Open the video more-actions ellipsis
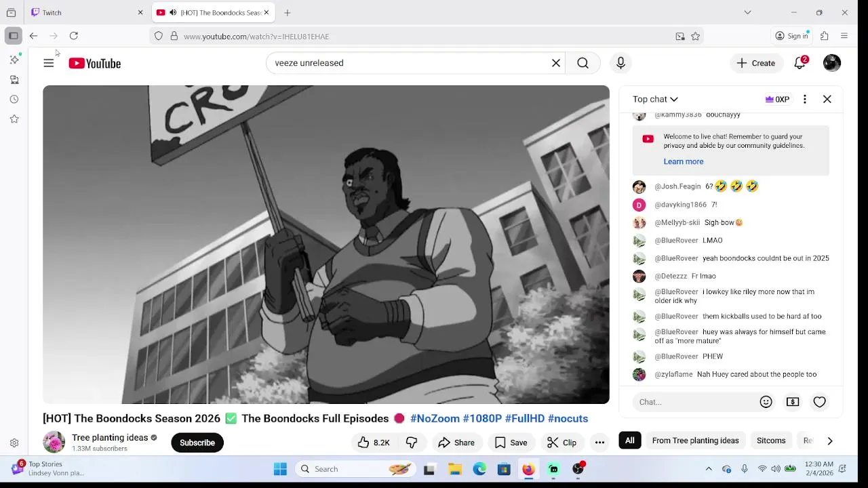This screenshot has width=868, height=488. pos(599,443)
